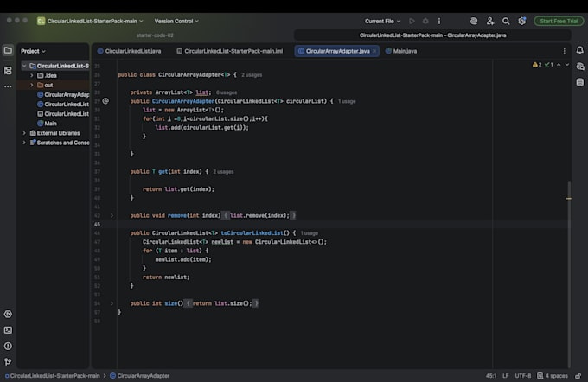Open the Current File run configuration dropdown
Screen dimensions: 588x382
pos(382,21)
